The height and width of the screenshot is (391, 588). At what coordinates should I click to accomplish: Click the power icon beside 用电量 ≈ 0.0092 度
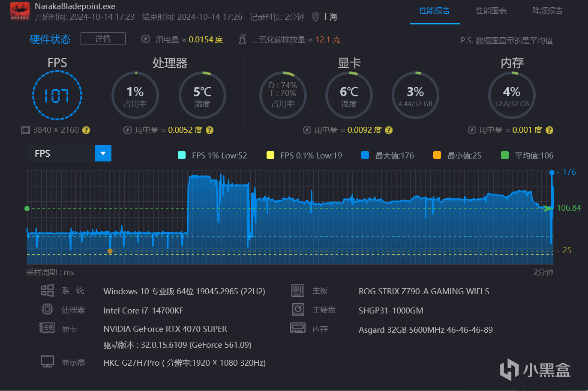pyautogui.click(x=307, y=130)
